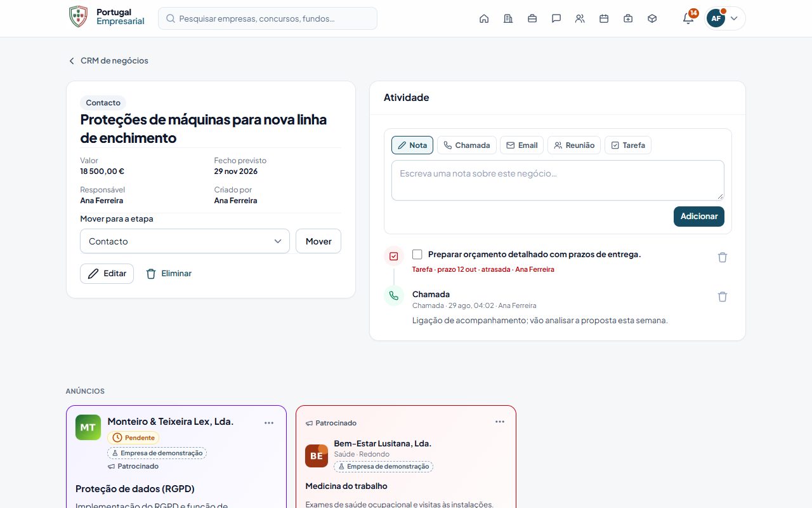Viewport: 812px width, 508px height.
Task: Click the deal value '18 500,00 €'
Action: (102, 171)
